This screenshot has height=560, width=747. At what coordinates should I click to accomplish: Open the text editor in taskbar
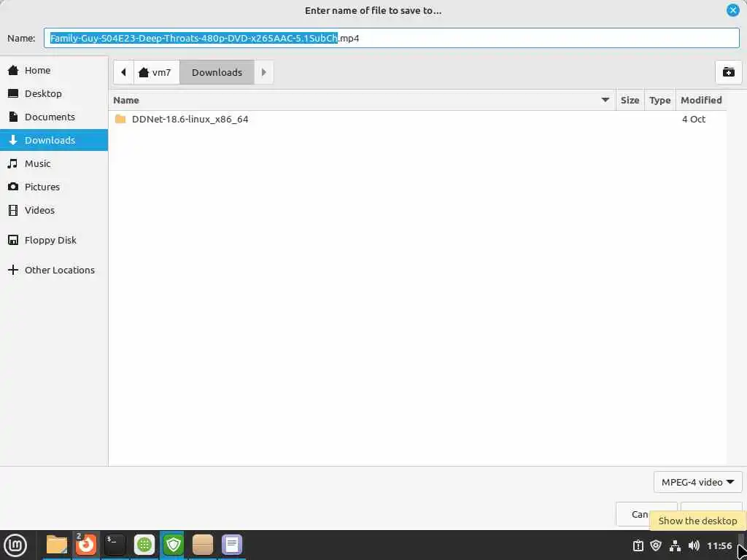232,545
